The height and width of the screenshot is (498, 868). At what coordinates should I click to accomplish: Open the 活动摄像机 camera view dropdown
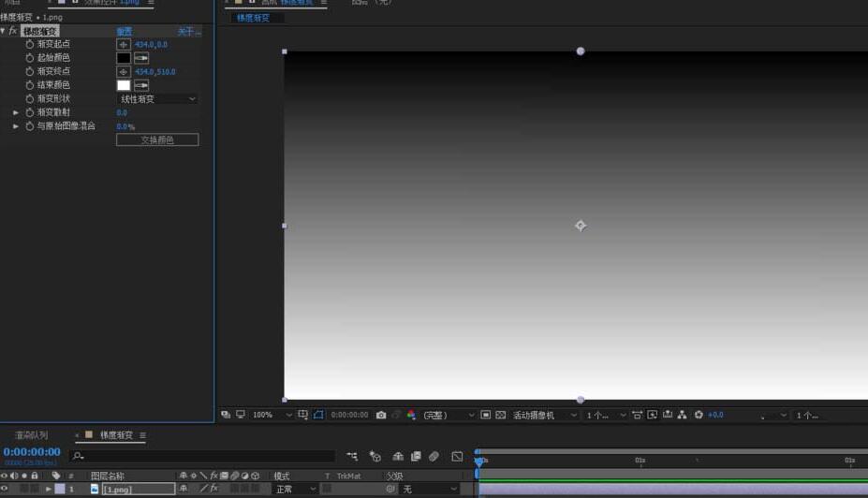pos(545,415)
